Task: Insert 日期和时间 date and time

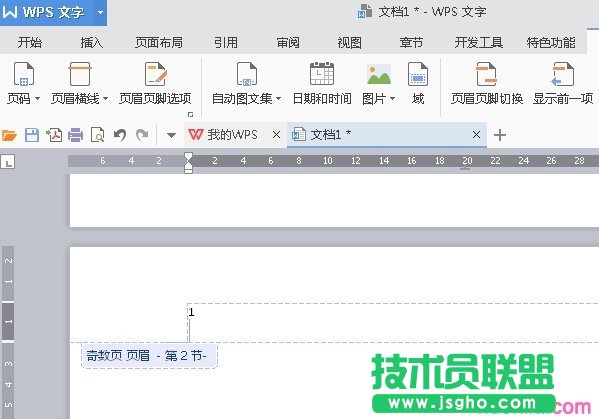Action: 322,83
